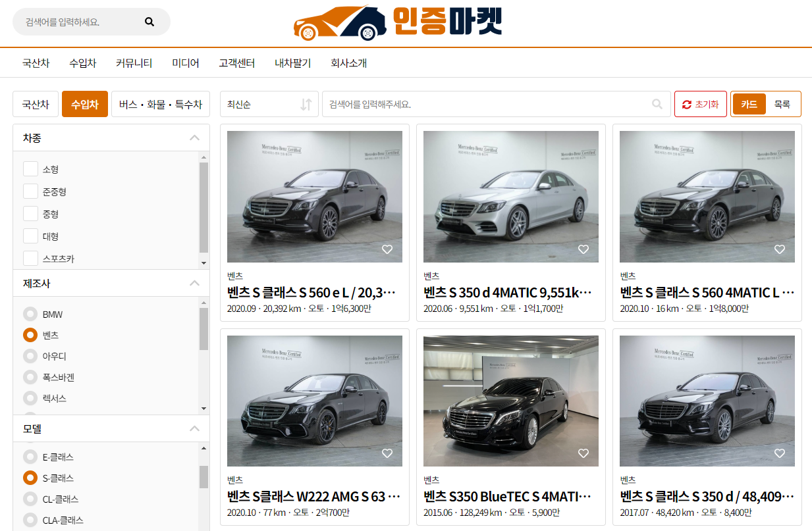Image resolution: width=812 pixels, height=531 pixels.
Task: Collapse the 차종 filter section
Action: click(194, 138)
